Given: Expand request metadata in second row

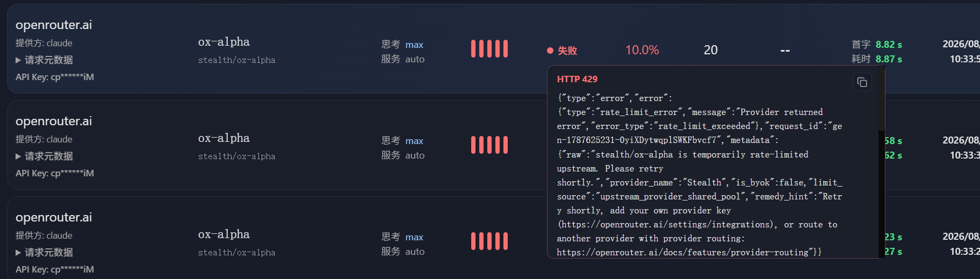Looking at the screenshot, I should tap(44, 156).
